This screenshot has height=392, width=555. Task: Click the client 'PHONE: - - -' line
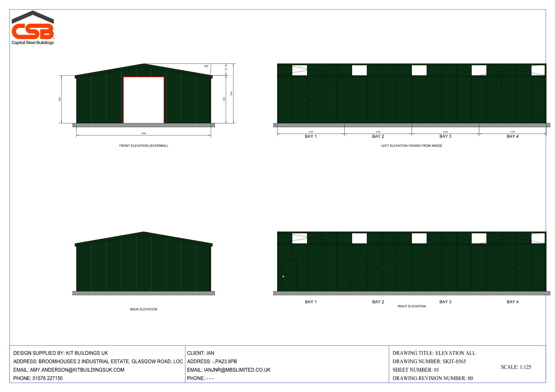pyautogui.click(x=200, y=378)
